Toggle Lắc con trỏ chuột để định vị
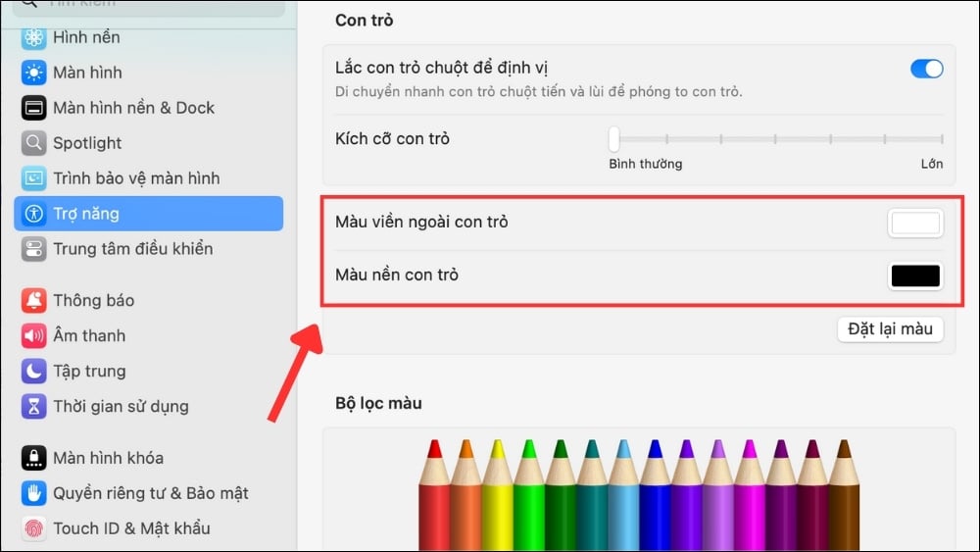 [x=926, y=69]
